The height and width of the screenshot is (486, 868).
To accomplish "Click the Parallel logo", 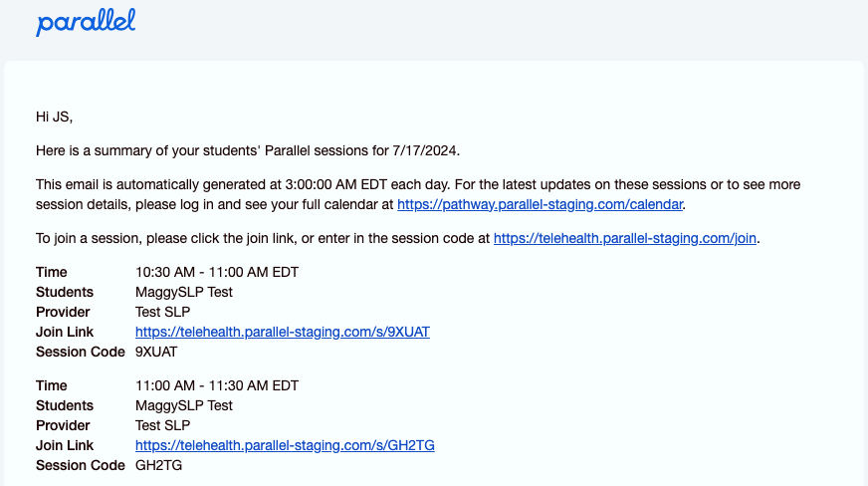I will point(86,23).
